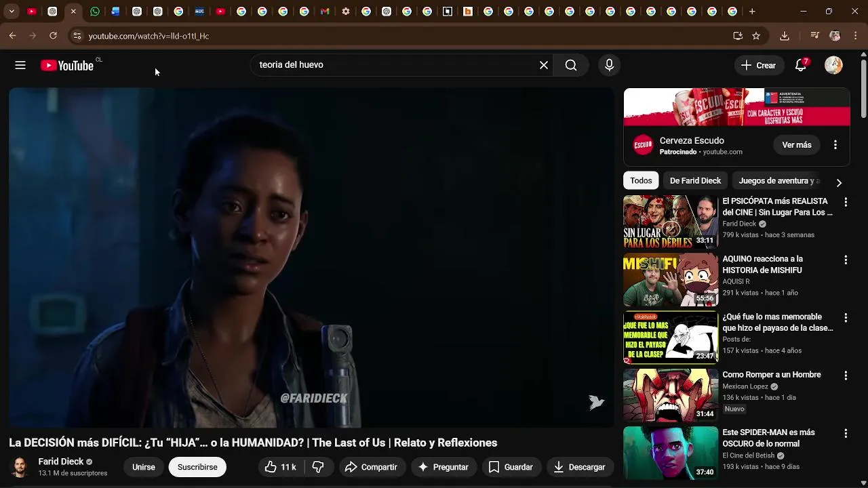Open payaso de la clase thumbnail

[671, 337]
